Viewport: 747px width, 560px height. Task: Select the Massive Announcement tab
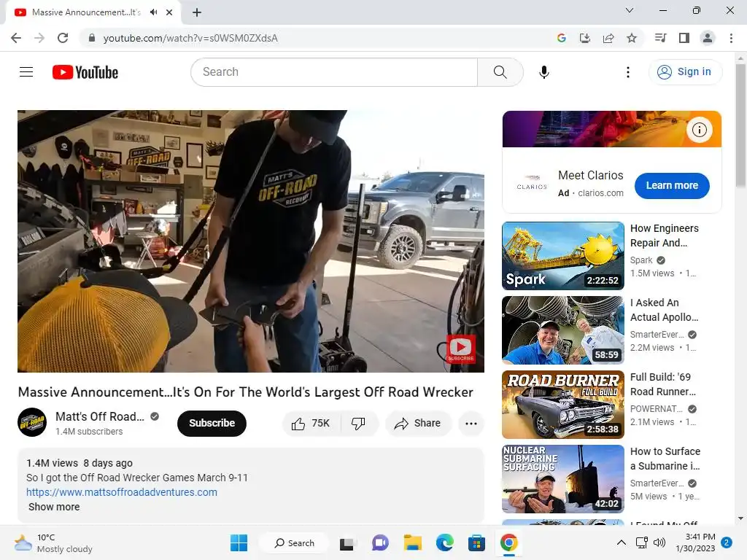tap(93, 12)
